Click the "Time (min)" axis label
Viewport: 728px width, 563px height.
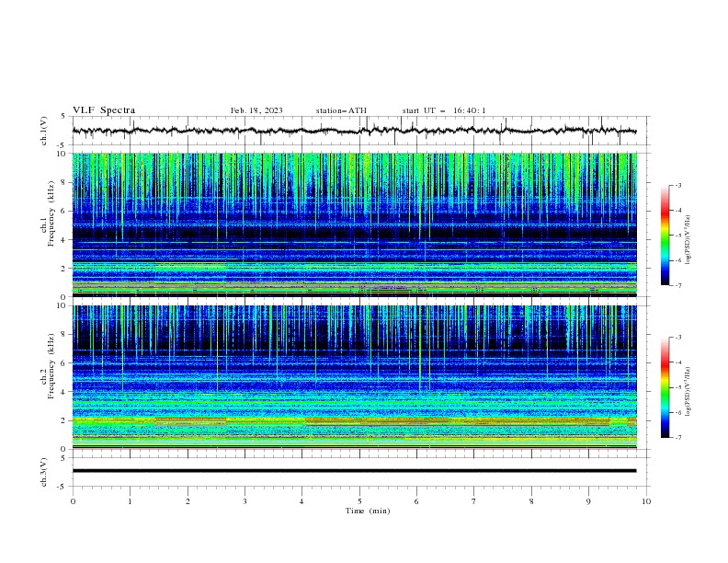click(x=368, y=511)
